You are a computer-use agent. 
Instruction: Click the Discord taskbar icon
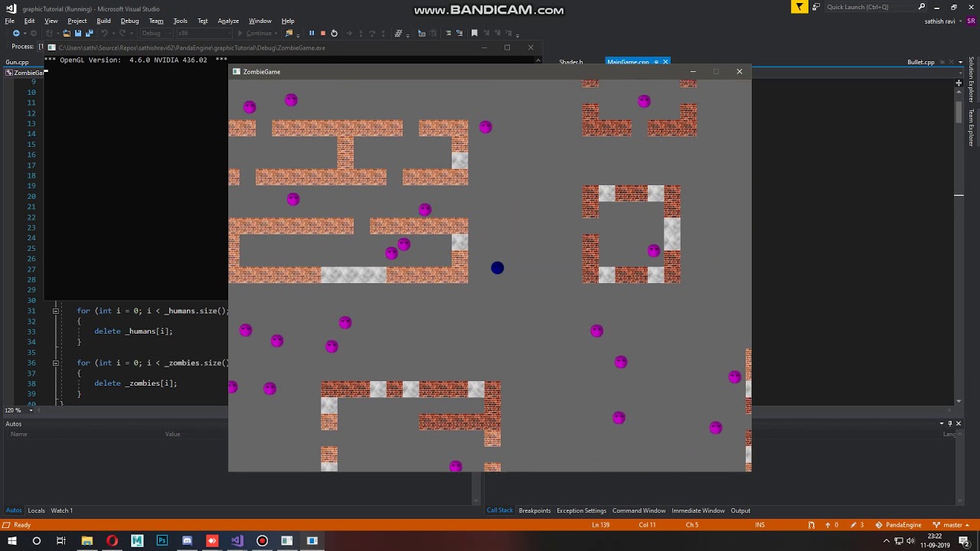tap(187, 541)
